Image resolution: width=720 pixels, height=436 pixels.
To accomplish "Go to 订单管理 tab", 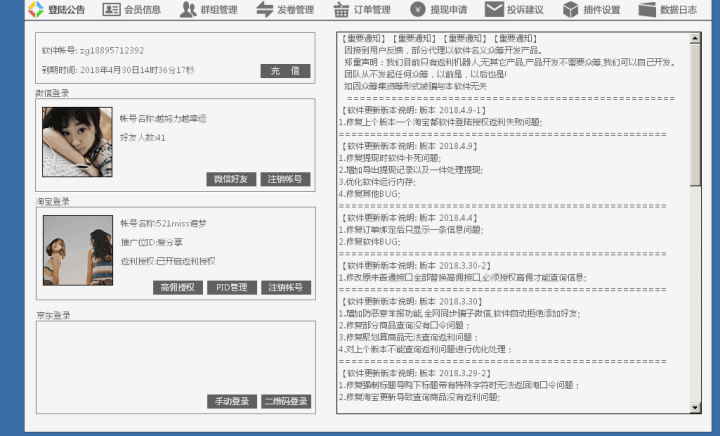I will tap(372, 10).
